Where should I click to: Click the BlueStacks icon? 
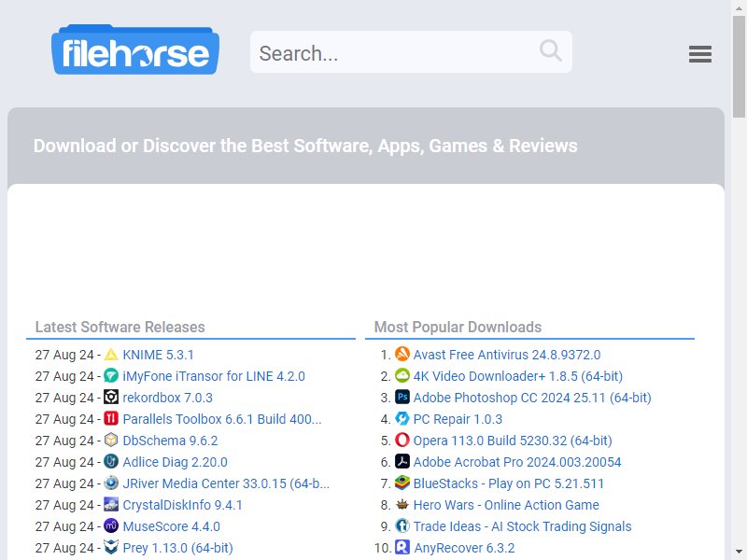point(402,483)
